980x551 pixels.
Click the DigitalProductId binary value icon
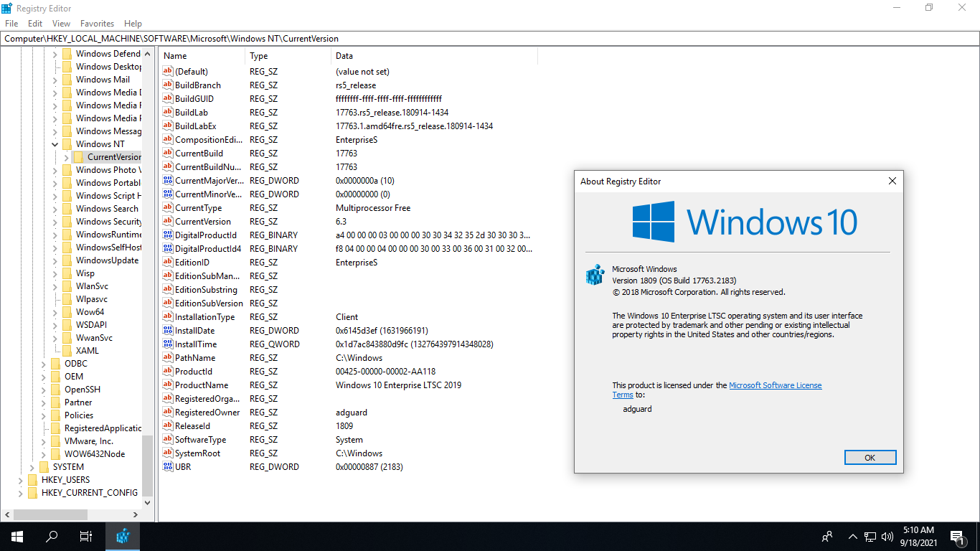tap(168, 235)
